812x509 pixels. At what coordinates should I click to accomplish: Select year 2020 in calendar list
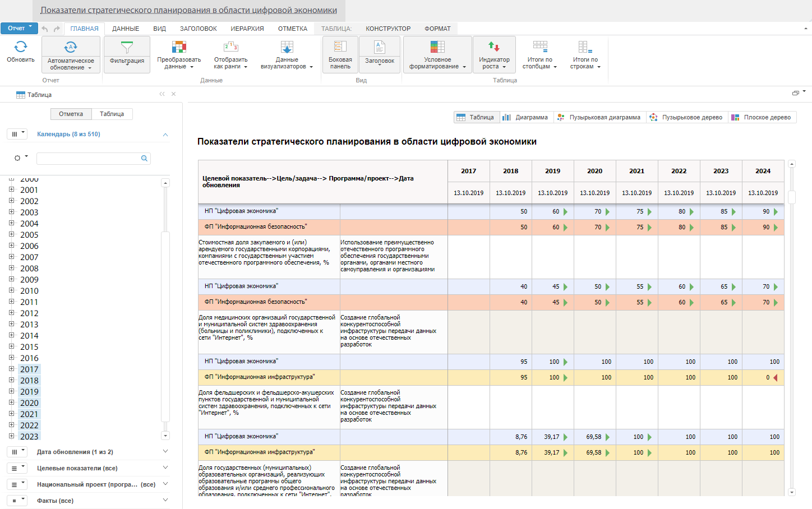tap(29, 403)
